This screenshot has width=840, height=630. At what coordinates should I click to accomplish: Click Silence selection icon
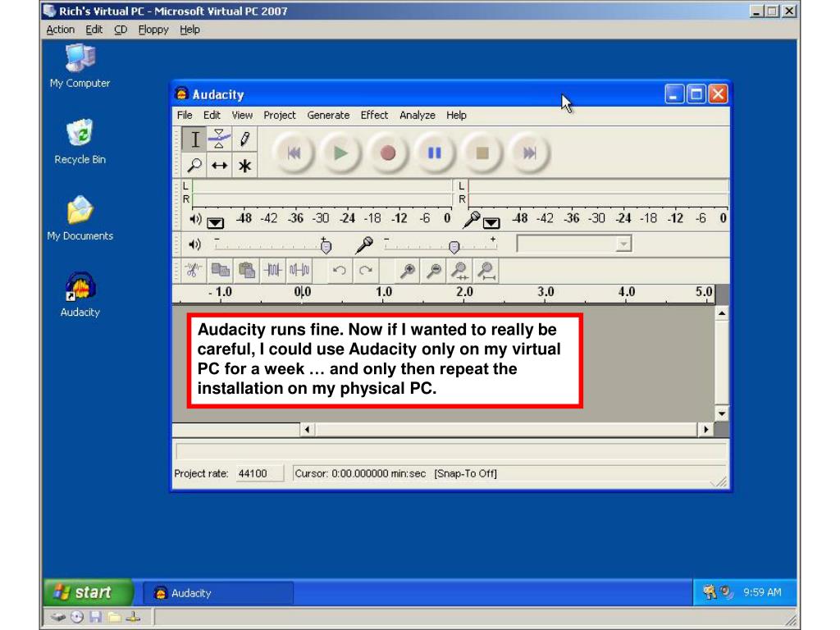[x=299, y=270]
